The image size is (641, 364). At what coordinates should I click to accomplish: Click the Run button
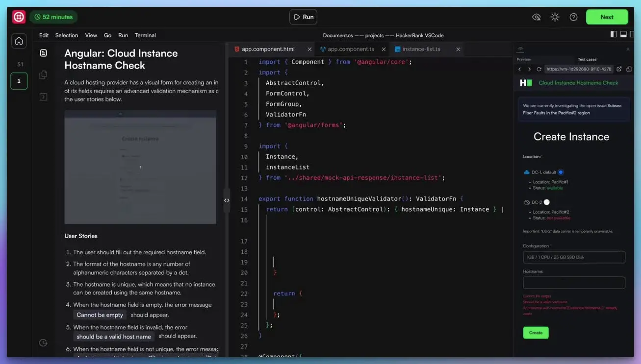[303, 17]
